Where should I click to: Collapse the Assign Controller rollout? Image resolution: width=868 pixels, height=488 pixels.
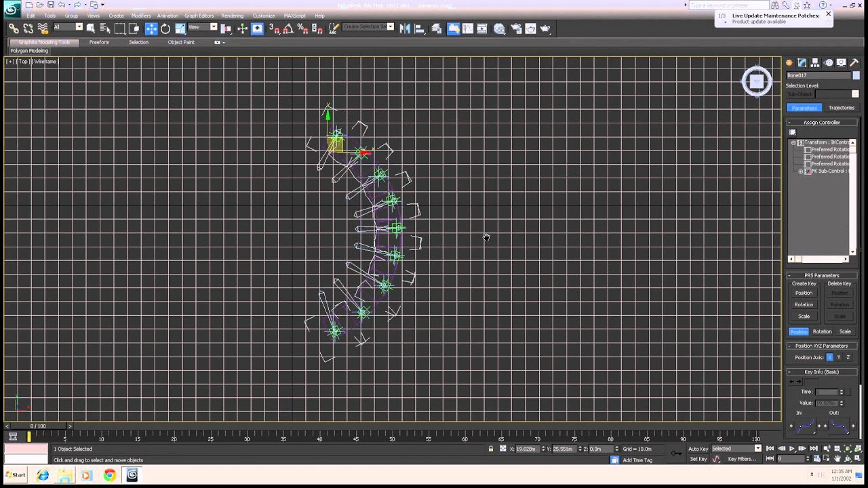822,123
